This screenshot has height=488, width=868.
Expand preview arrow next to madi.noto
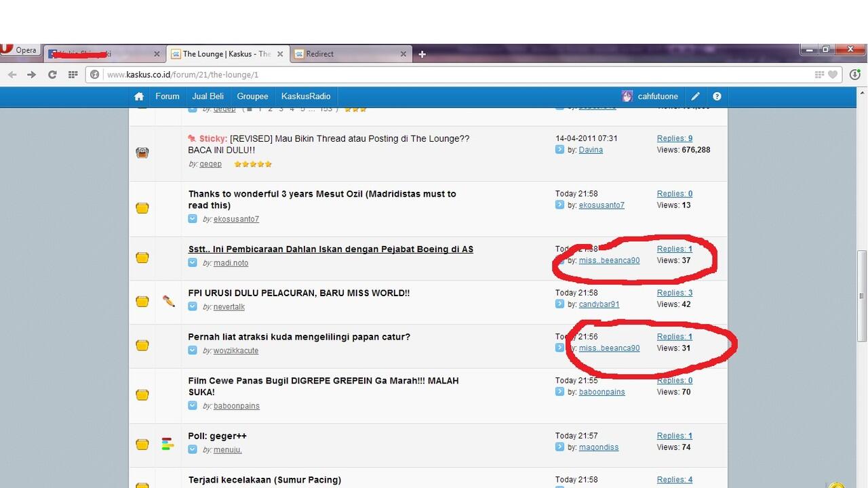click(193, 262)
